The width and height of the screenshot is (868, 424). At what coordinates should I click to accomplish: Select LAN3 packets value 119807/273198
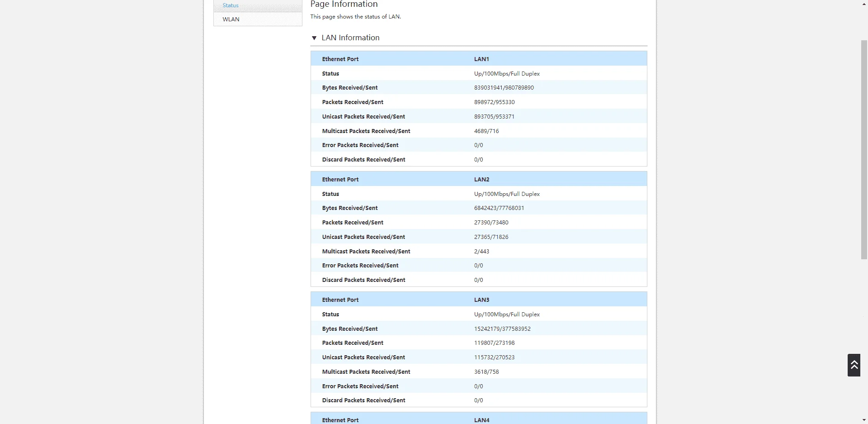tap(494, 343)
